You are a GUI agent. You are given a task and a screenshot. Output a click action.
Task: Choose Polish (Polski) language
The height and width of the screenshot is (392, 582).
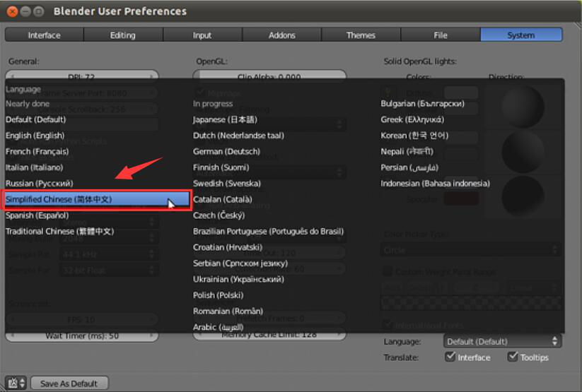(x=219, y=295)
